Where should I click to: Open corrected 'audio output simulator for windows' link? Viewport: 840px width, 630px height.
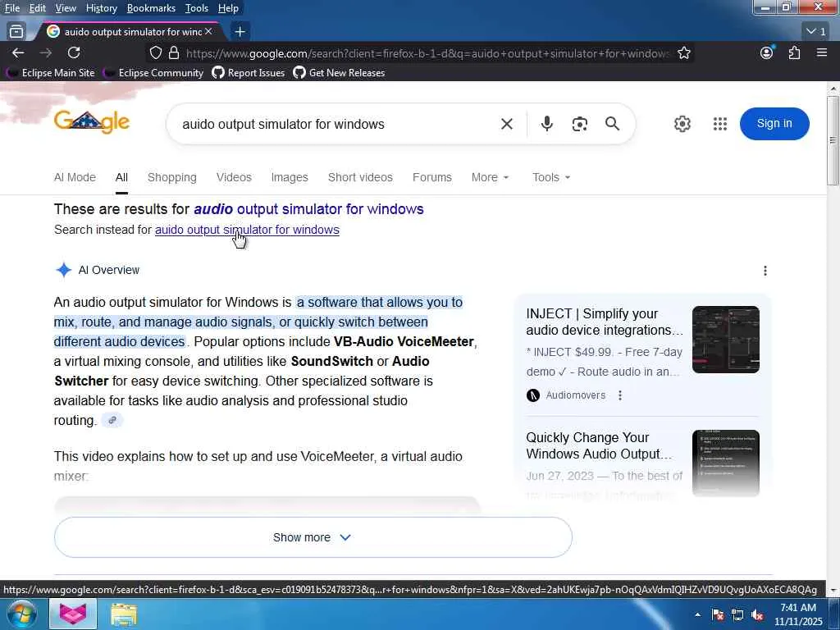[308, 209]
